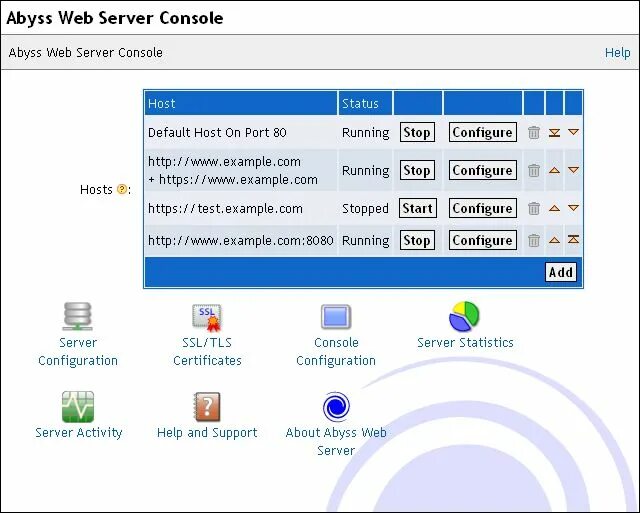Viewport: 640px width, 513px height.
Task: Delete Default Host On Port 80 trash icon
Action: pos(534,132)
